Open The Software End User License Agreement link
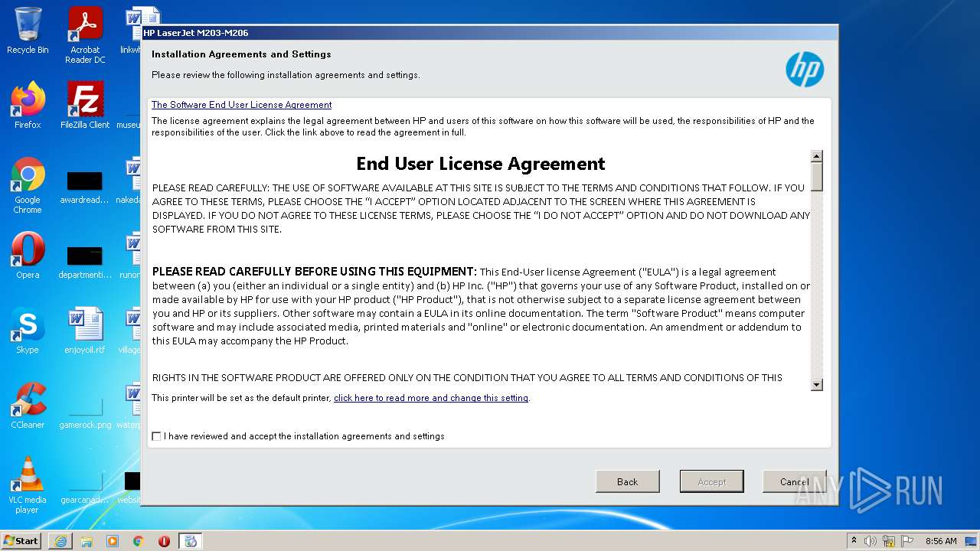The width and height of the screenshot is (980, 551). pos(242,105)
